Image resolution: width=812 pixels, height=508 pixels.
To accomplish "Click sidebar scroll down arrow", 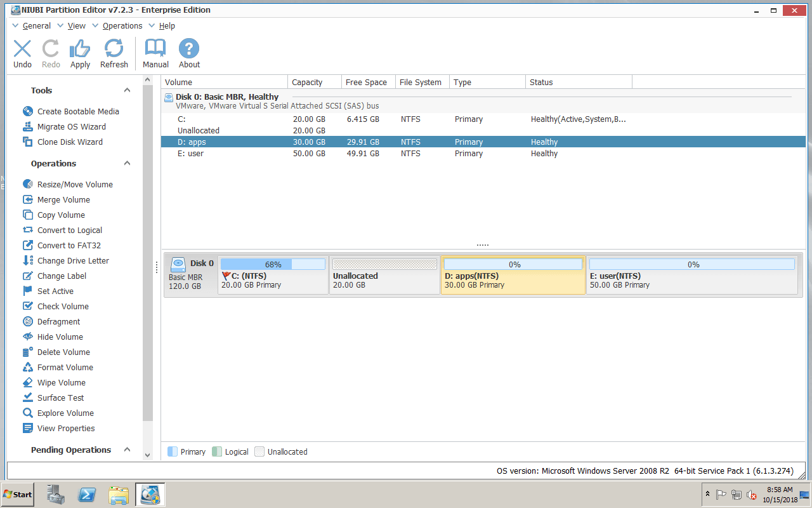I will [x=148, y=455].
